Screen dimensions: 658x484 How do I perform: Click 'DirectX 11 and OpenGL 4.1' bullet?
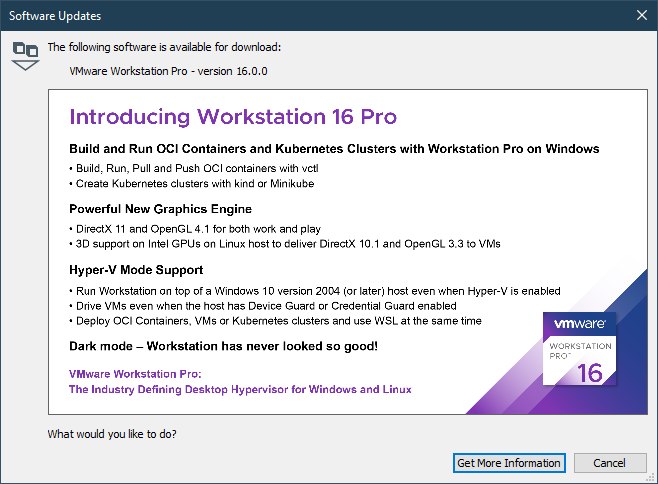195,229
